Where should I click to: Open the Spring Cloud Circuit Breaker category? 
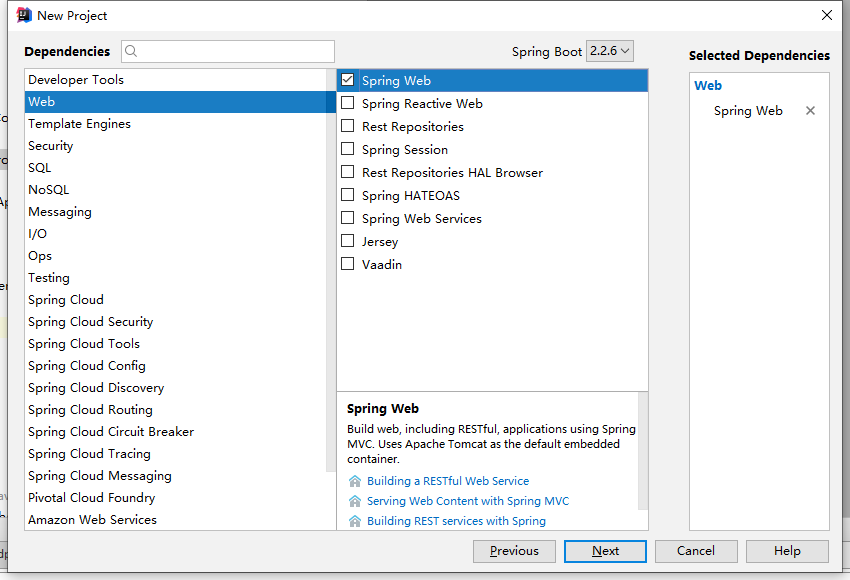tap(176, 431)
